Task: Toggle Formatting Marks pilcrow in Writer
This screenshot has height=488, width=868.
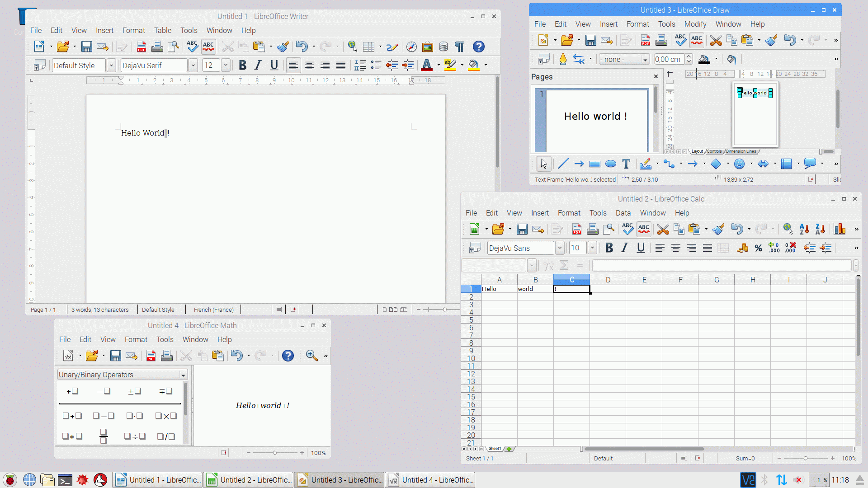Action: point(459,47)
